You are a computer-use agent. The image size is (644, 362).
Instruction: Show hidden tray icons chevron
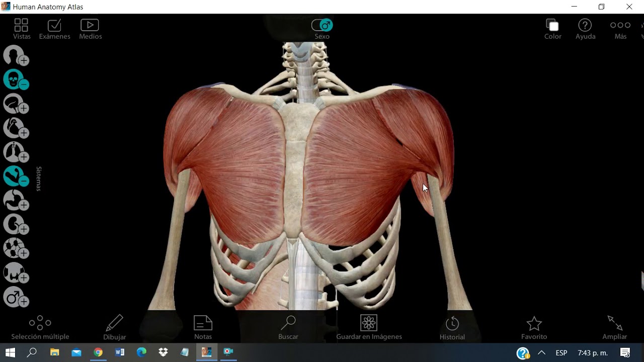tap(542, 352)
